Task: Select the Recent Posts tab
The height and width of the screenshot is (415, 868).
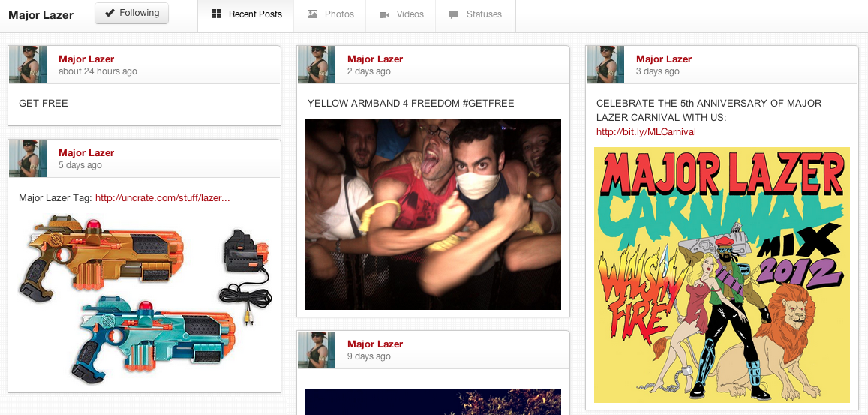Action: click(x=247, y=14)
